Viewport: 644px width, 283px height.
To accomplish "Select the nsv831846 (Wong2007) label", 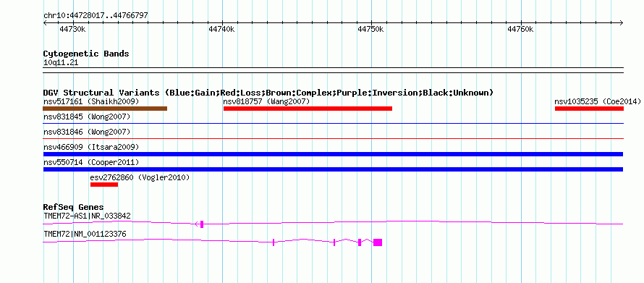I will tap(87, 132).
